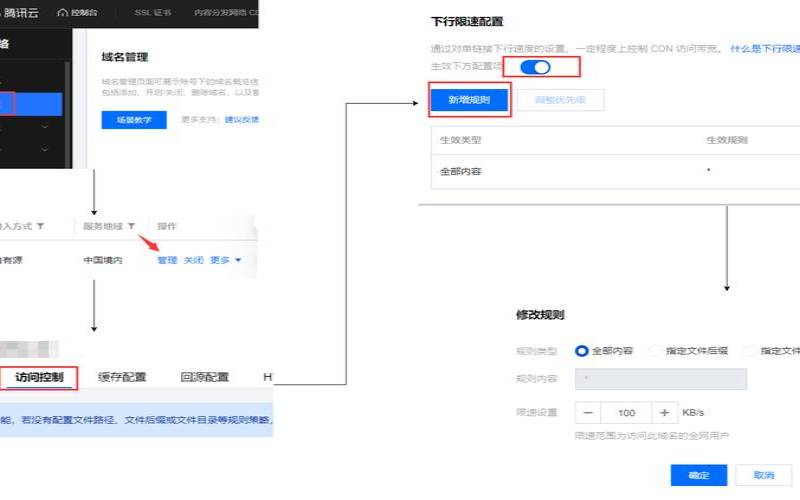
Task: Toggle the 下行限速配置 switch
Action: 536,67
